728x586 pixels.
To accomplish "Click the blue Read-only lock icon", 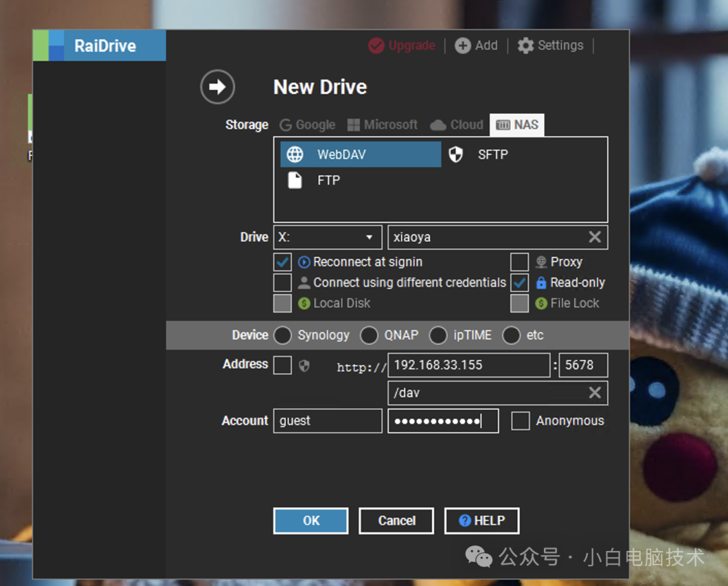I will (x=541, y=283).
